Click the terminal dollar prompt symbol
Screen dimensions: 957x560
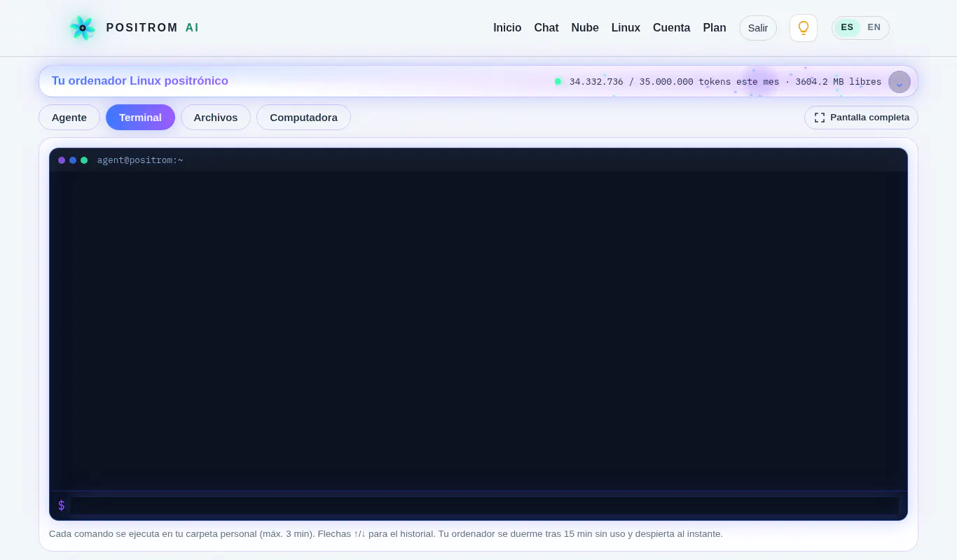point(62,505)
